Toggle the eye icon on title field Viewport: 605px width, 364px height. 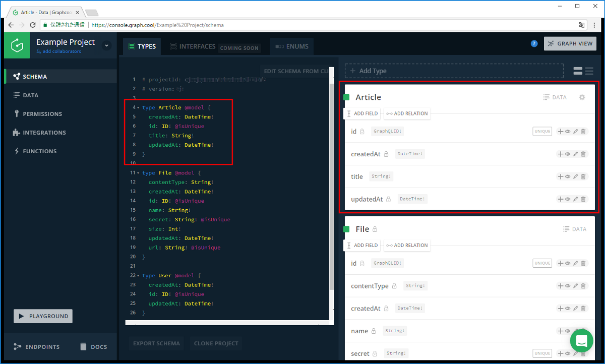coord(568,176)
